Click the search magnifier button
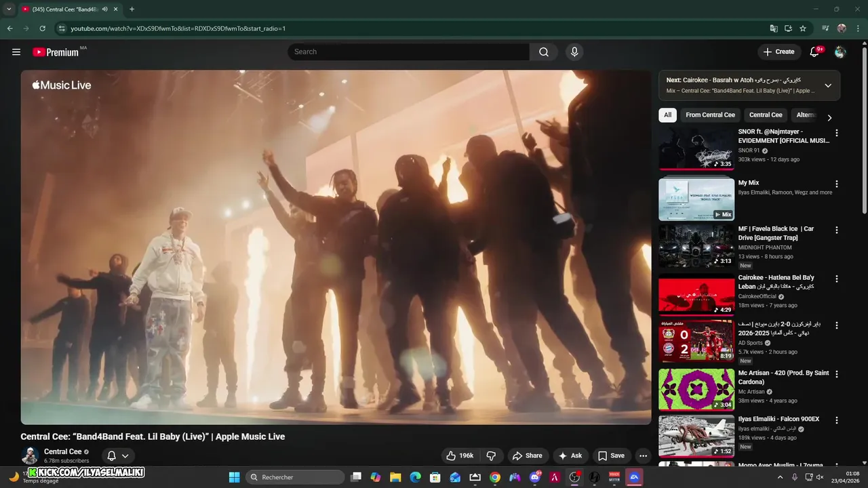The width and height of the screenshot is (868, 488). click(x=544, y=52)
